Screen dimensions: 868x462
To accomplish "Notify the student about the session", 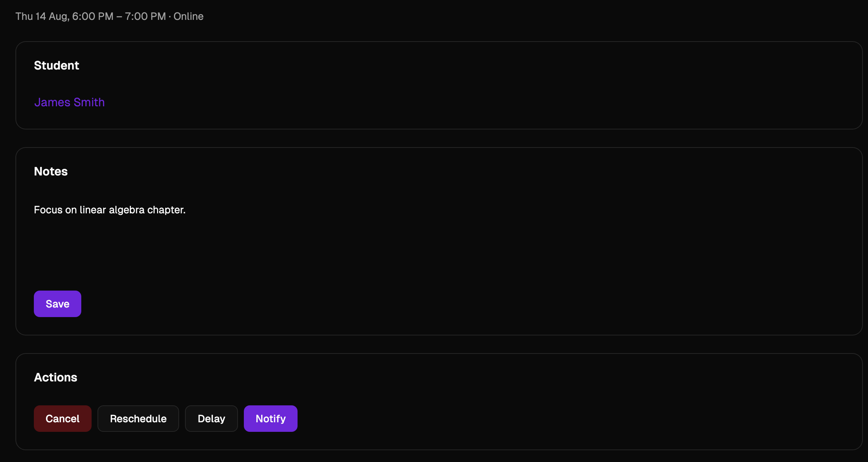I will 270,419.
